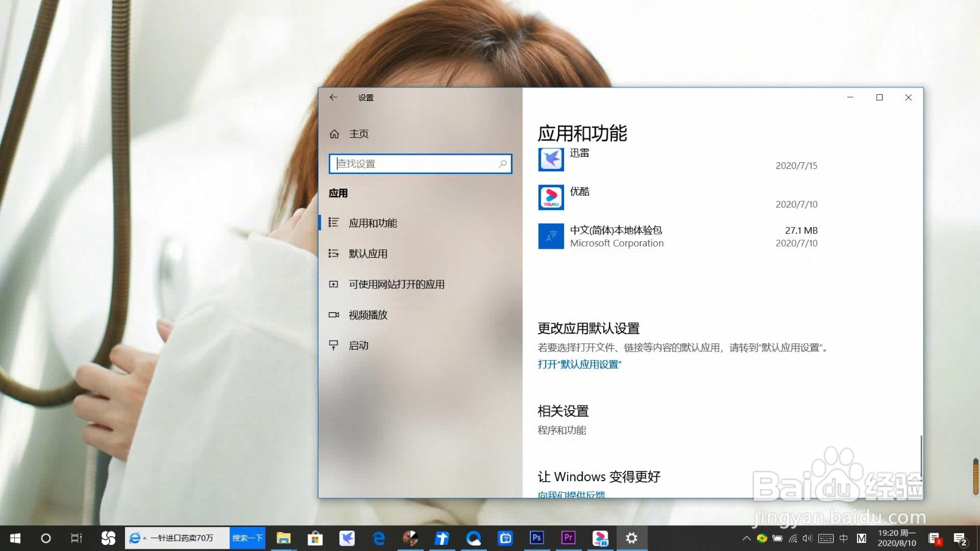Viewport: 980px width, 551px height.
Task: Click the 查找设置 search box
Action: coord(420,163)
